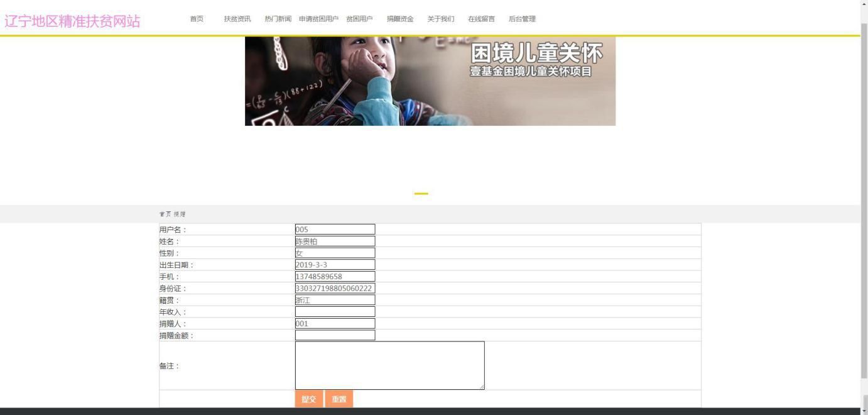Viewport: 868px width, 415px height.
Task: Click the page vertical scrollbar thumb
Action: click(x=864, y=201)
